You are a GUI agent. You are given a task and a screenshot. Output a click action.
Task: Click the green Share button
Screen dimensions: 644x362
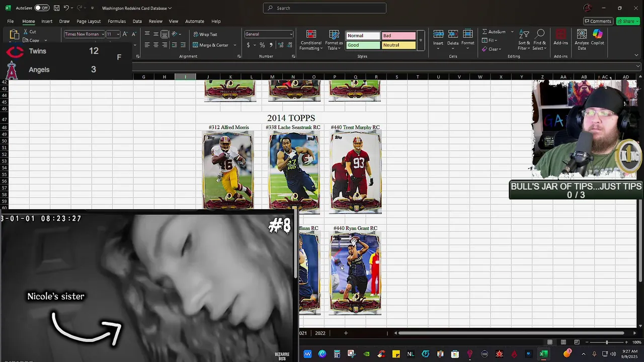(x=629, y=21)
